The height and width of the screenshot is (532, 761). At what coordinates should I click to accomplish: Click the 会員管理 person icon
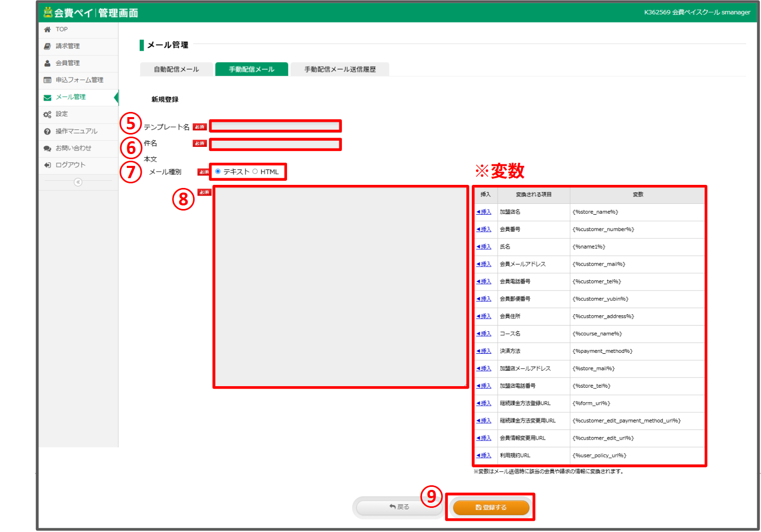47,63
